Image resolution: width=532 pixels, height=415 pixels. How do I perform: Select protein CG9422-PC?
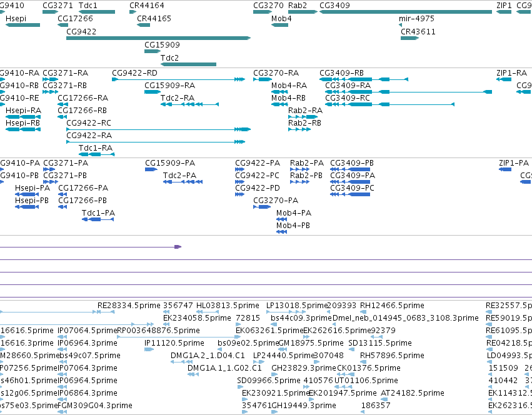[239, 182]
